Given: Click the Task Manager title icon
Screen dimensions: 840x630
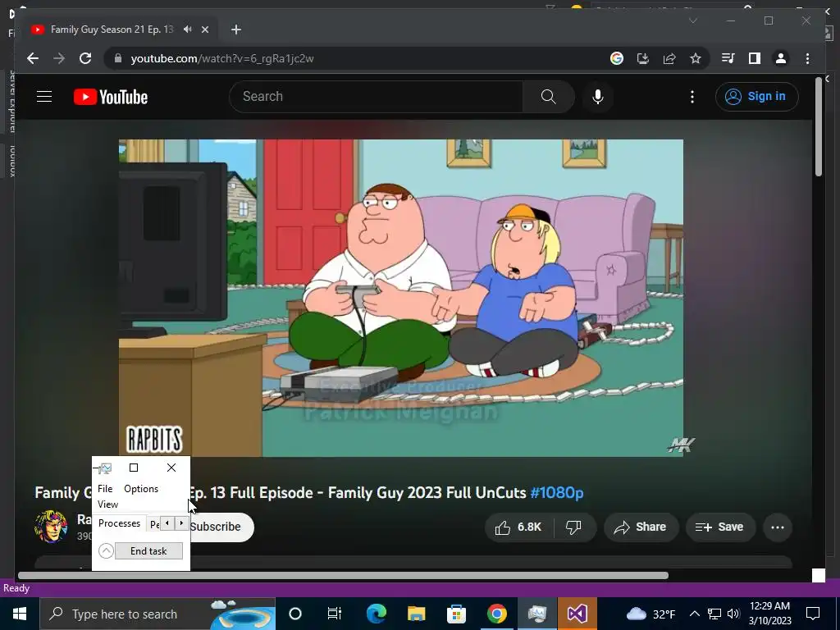Looking at the screenshot, I should click(104, 468).
